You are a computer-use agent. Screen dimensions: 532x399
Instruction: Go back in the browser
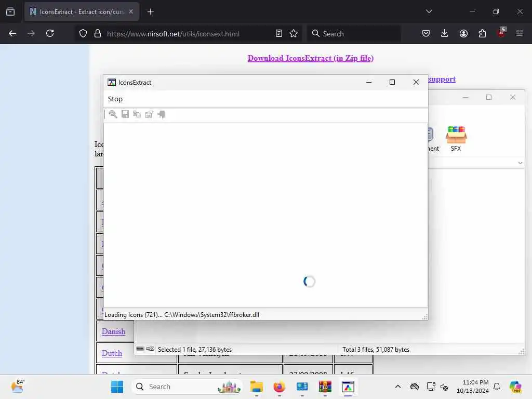pyautogui.click(x=12, y=34)
